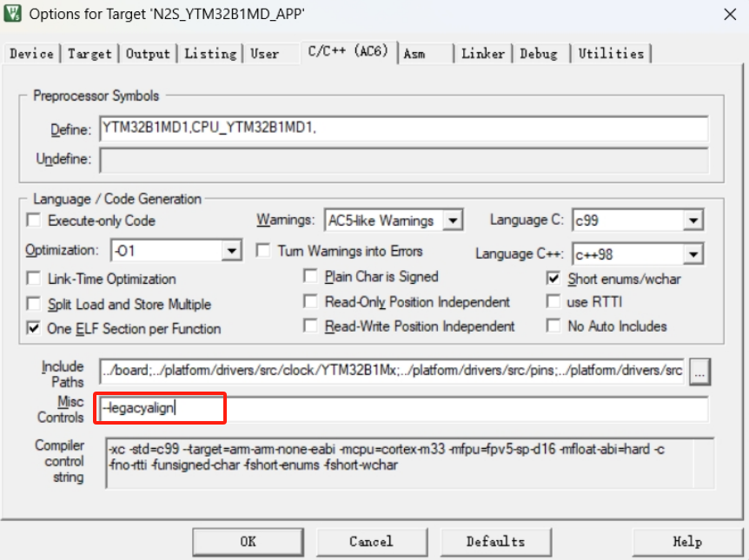Toggle Link-Time Optimization checkbox
The width and height of the screenshot is (749, 560).
(34, 279)
